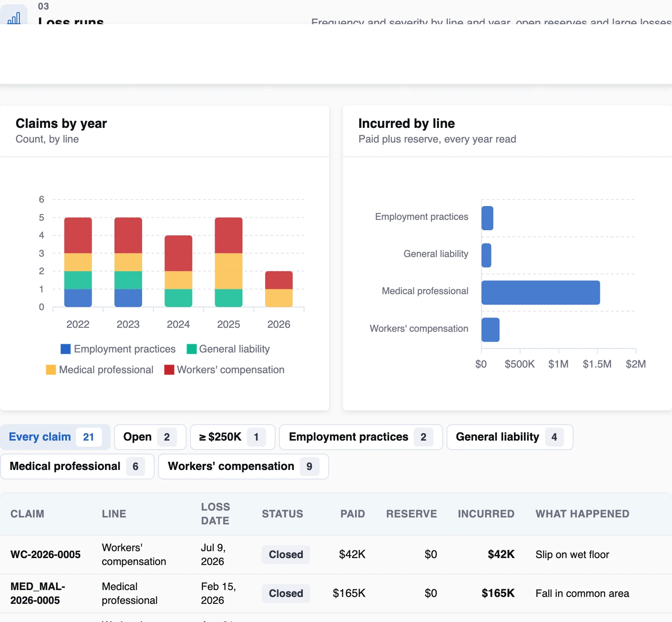Viewport: 672px width, 622px height.
Task: Click the PAID column header
Action: click(353, 514)
